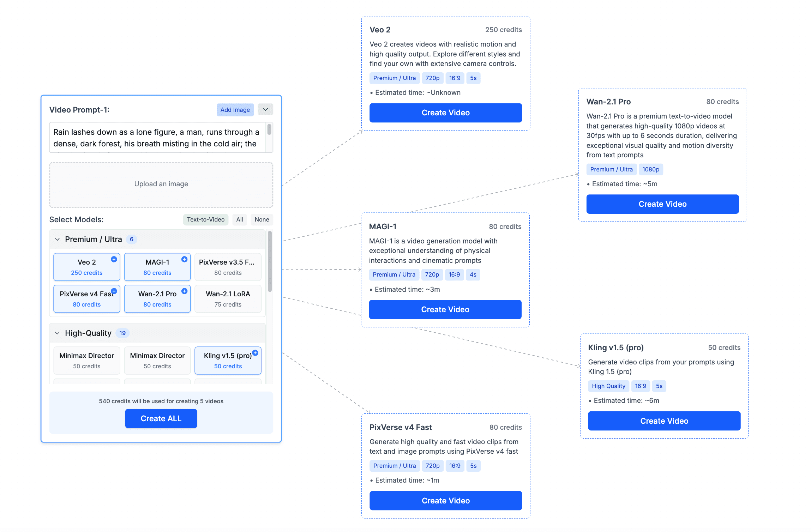Click the 720p tag on Veo 2 card

(x=433, y=78)
